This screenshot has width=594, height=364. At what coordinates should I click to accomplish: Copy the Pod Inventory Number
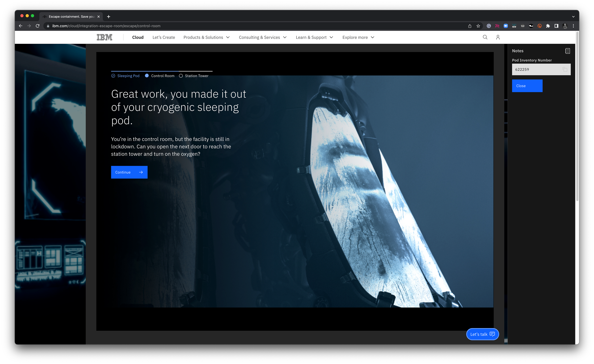point(565,70)
